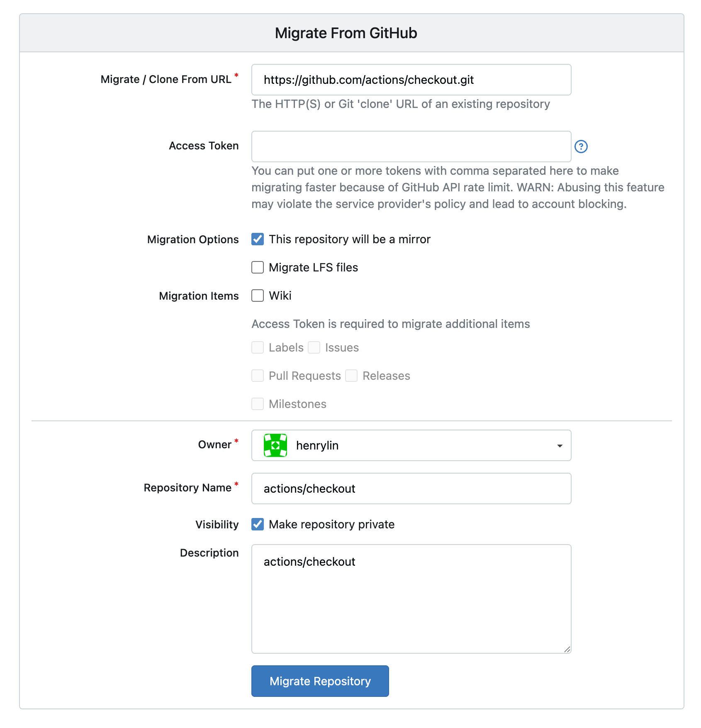The height and width of the screenshot is (728, 701).
Task: Check the Wiki migration item
Action: point(258,296)
